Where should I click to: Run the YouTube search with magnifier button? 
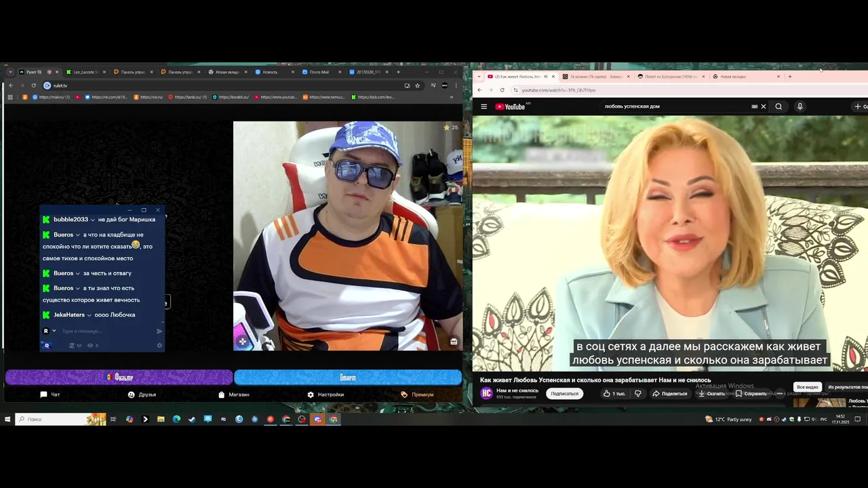click(778, 106)
